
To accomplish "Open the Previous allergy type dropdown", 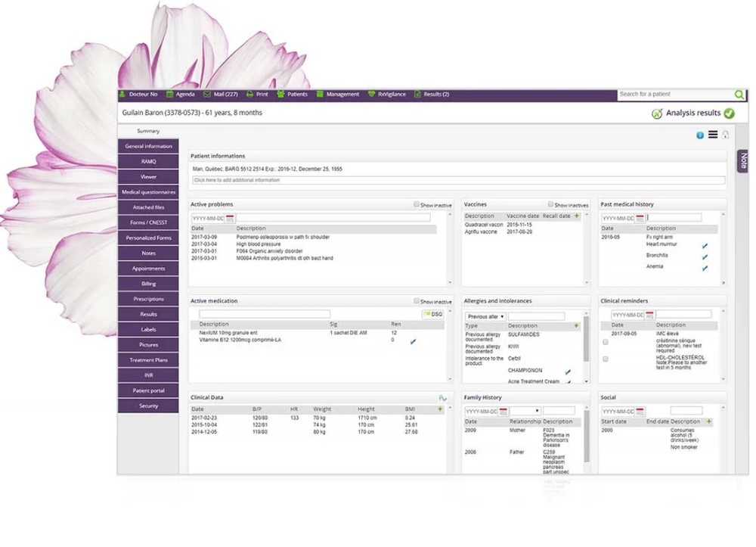I will (485, 316).
